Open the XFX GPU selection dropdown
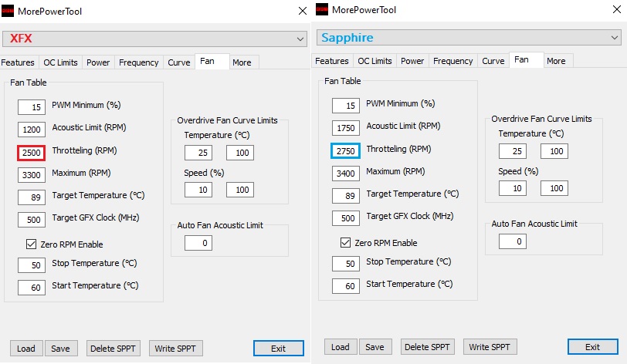The height and width of the screenshot is (364, 627). [x=154, y=39]
